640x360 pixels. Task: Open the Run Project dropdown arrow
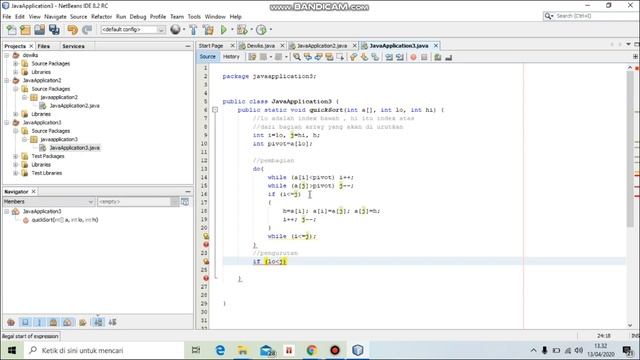coord(232,30)
